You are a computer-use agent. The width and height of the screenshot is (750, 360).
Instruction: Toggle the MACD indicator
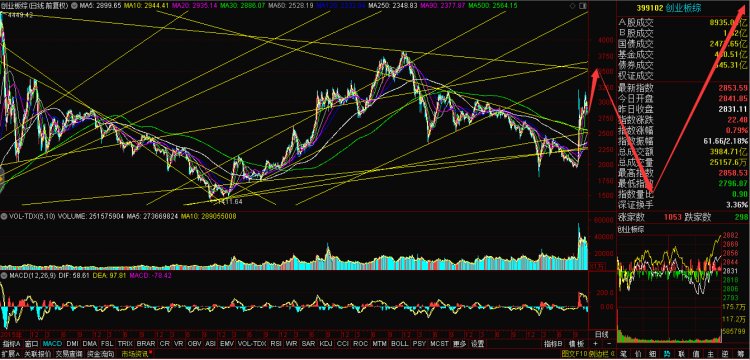coord(52,344)
